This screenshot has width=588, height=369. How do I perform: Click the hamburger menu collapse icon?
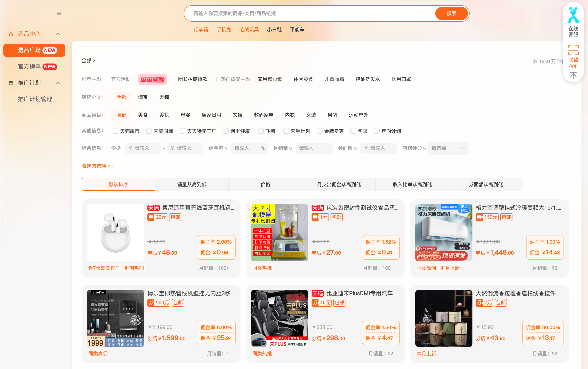pyautogui.click(x=59, y=13)
